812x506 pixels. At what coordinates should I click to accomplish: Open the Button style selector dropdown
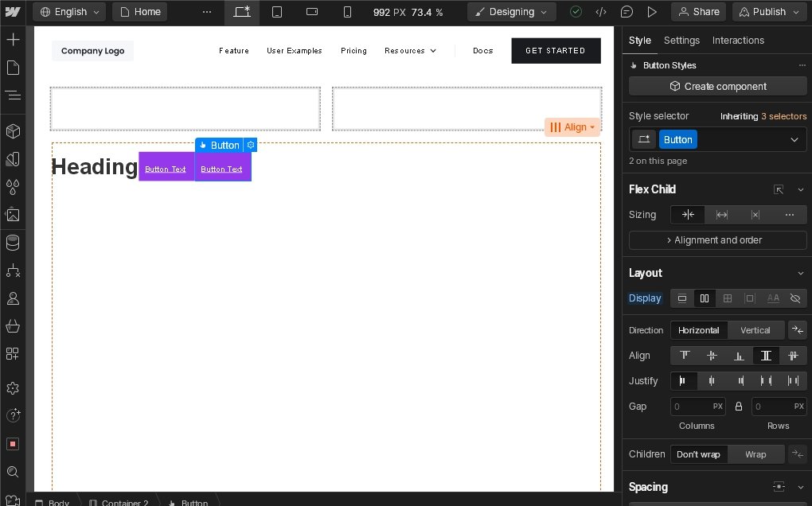point(794,140)
